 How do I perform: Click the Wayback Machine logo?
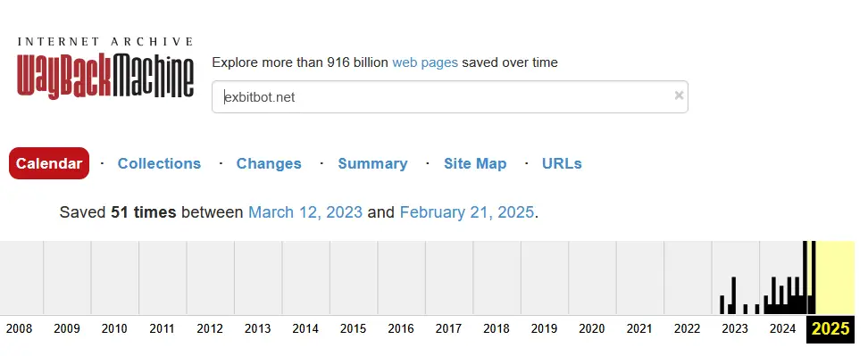pos(105,69)
